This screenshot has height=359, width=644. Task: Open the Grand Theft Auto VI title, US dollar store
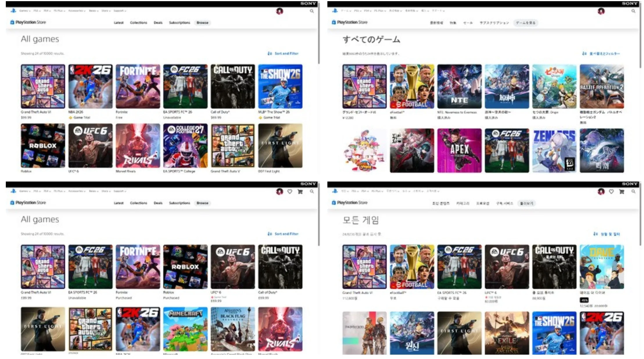coord(36,112)
